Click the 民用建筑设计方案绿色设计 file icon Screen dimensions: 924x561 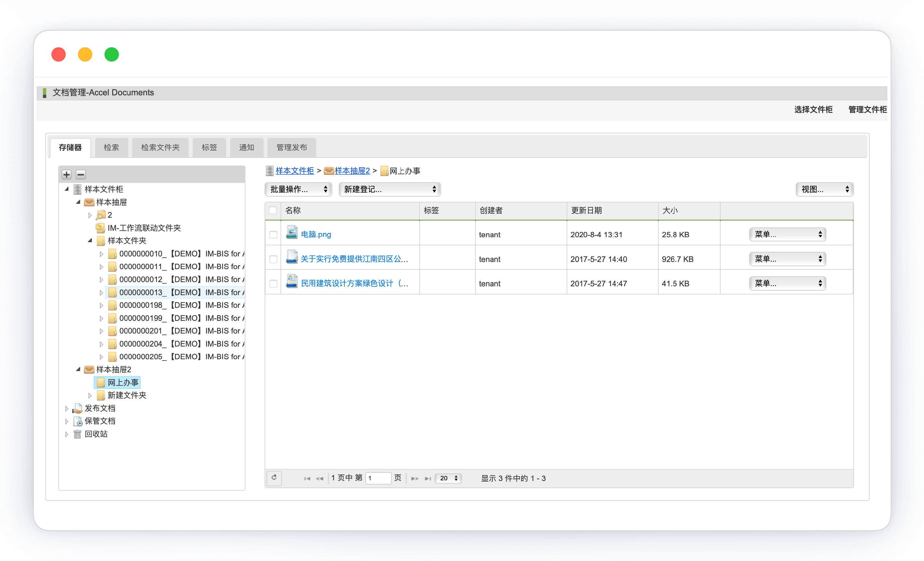point(291,283)
